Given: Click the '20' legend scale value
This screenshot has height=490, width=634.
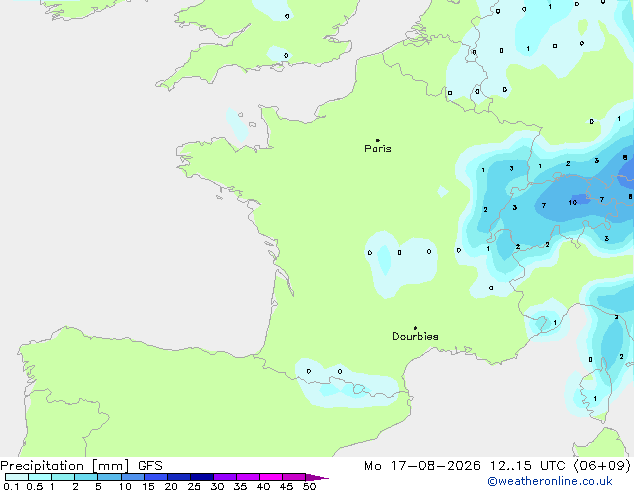Looking at the screenshot, I should click(x=171, y=486).
